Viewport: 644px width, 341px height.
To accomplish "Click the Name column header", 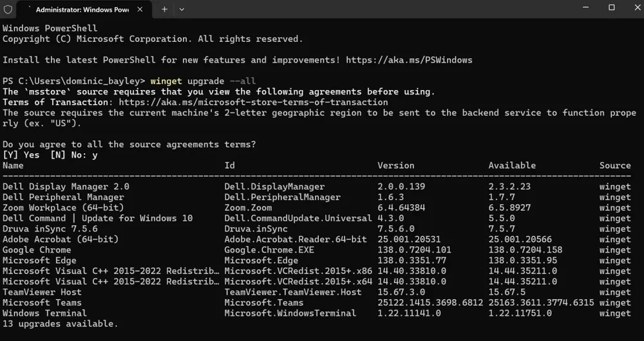I will 13,165.
